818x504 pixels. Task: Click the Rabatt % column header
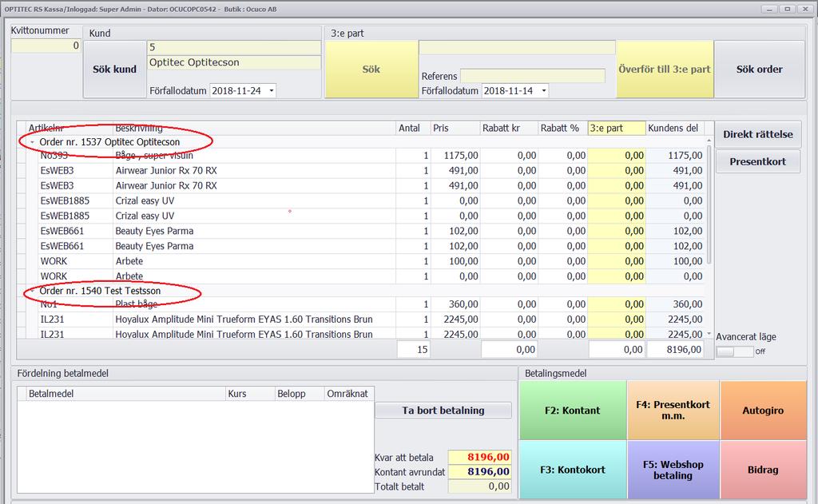point(562,129)
